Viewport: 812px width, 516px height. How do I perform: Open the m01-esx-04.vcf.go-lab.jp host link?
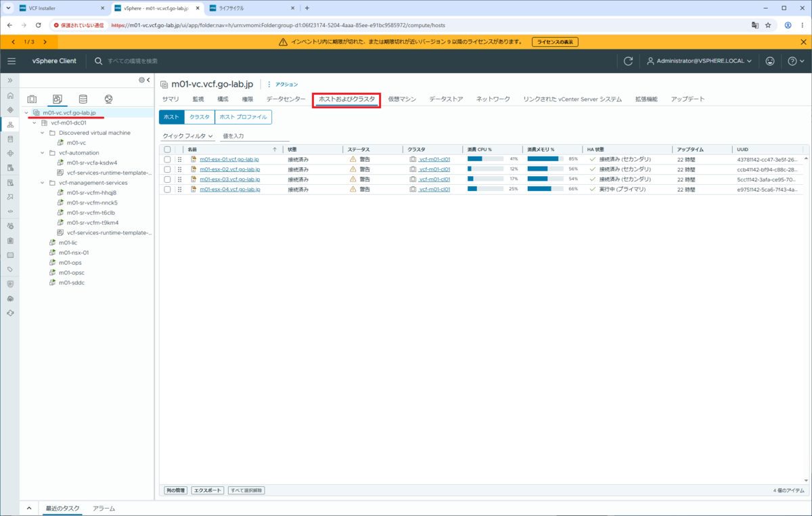(x=230, y=190)
